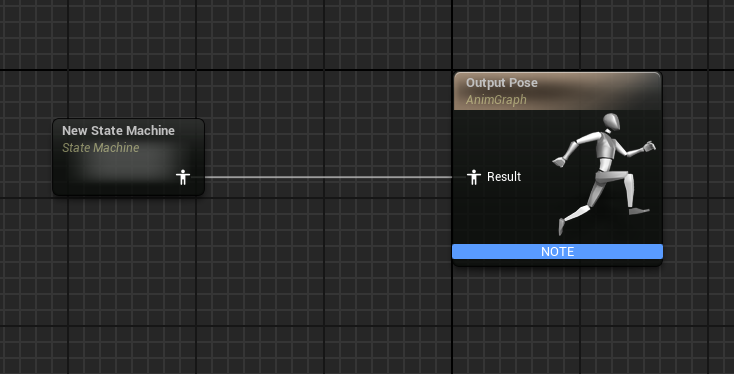Select the New State Machine node title

[118, 131]
